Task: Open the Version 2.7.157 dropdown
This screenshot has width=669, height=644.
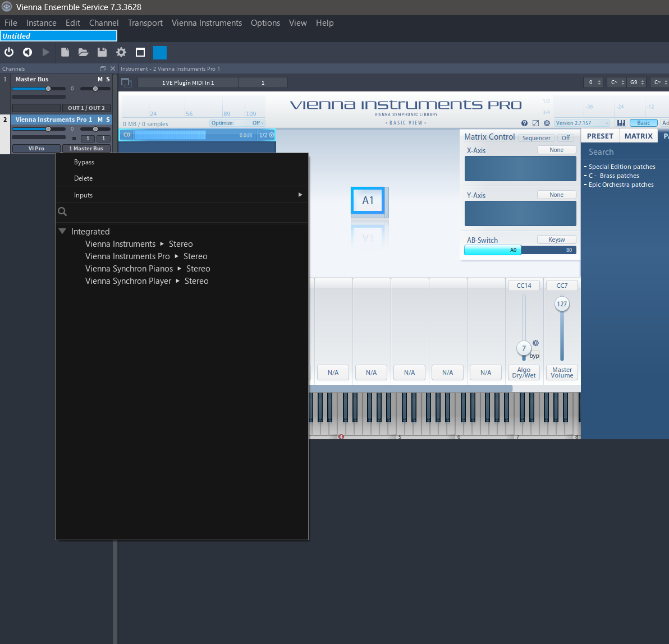Action: point(582,123)
